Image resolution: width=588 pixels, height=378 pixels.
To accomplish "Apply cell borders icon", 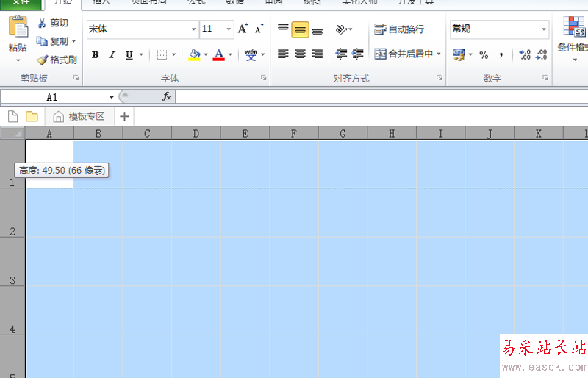I will (x=162, y=55).
